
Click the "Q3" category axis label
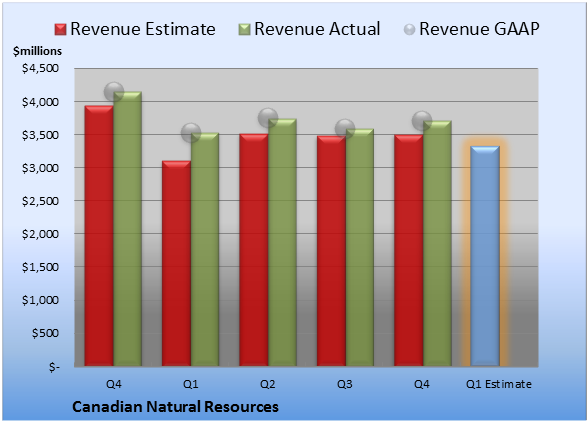(345, 384)
